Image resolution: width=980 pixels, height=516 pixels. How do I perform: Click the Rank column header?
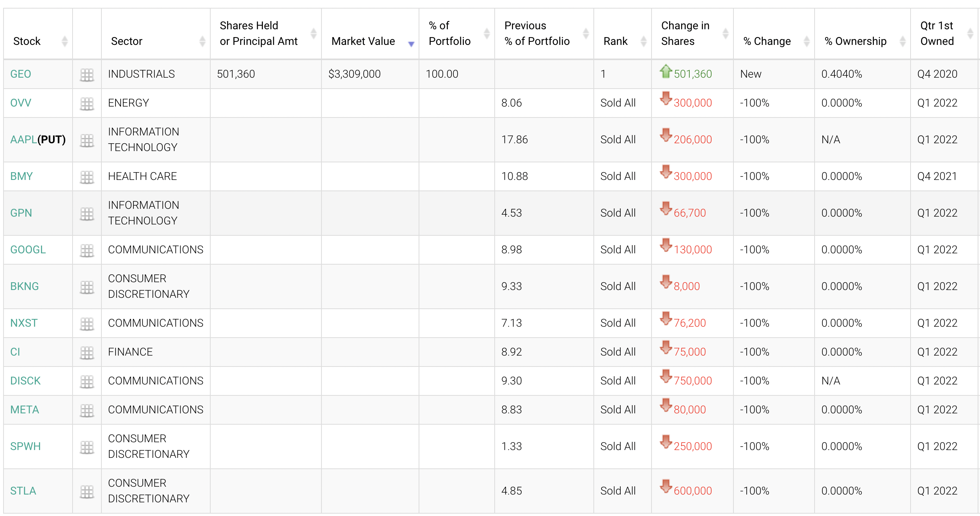(616, 41)
